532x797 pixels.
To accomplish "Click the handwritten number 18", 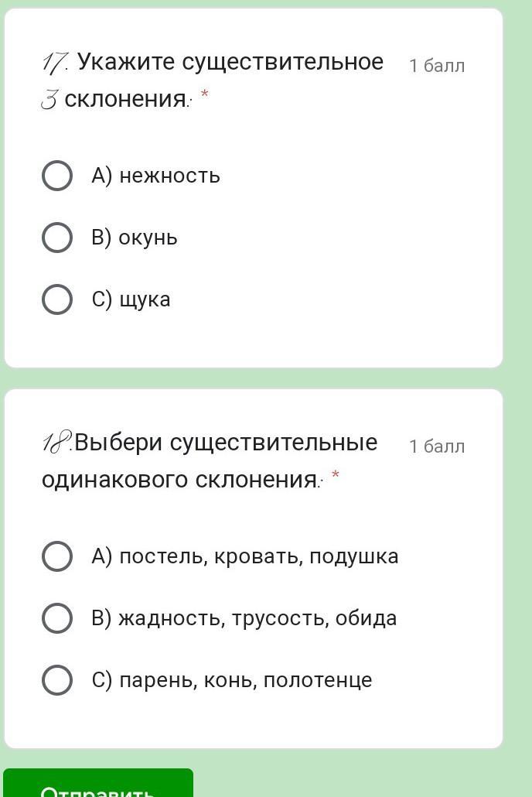I will click(x=56, y=443).
